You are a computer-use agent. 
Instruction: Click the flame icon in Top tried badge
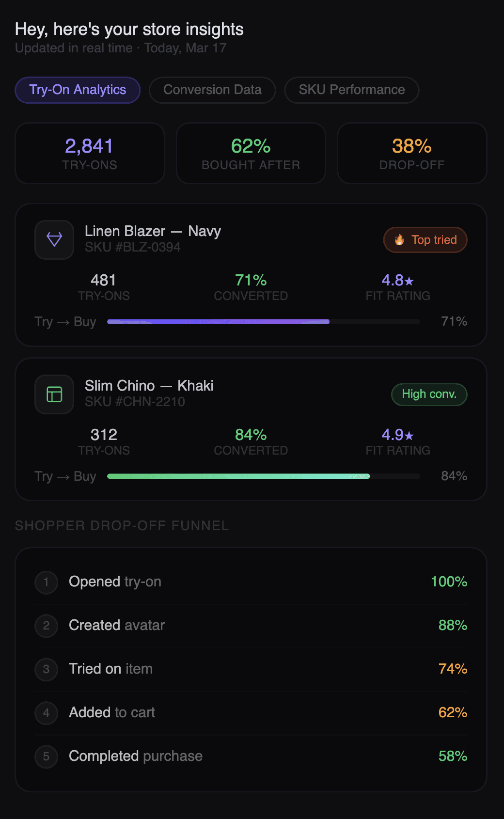coord(399,240)
